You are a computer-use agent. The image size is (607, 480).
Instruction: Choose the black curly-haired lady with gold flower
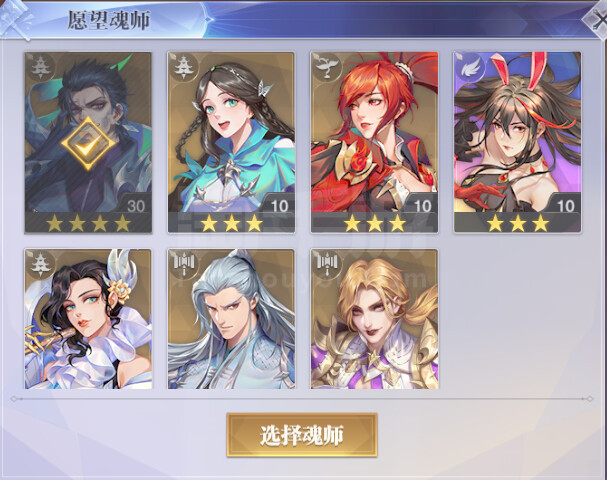click(88, 319)
